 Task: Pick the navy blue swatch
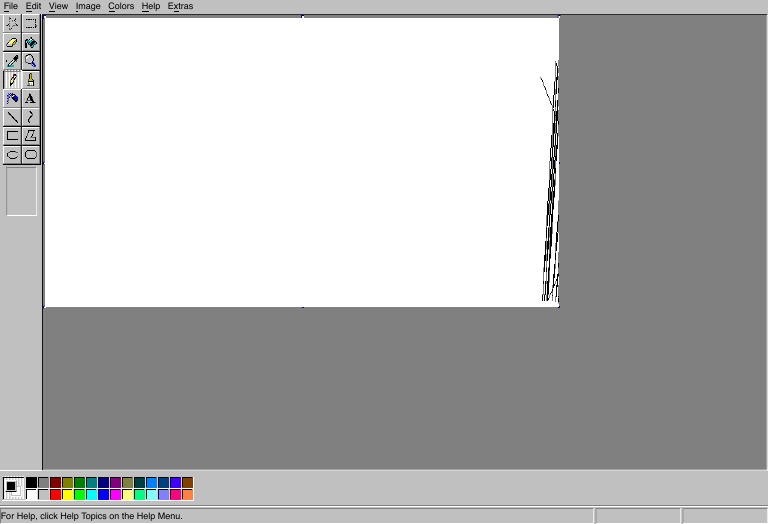point(103,483)
